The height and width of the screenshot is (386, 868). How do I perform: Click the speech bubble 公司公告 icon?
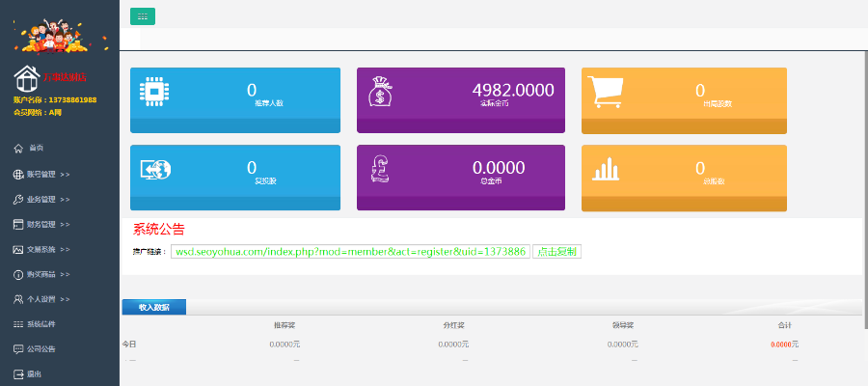click(x=18, y=349)
